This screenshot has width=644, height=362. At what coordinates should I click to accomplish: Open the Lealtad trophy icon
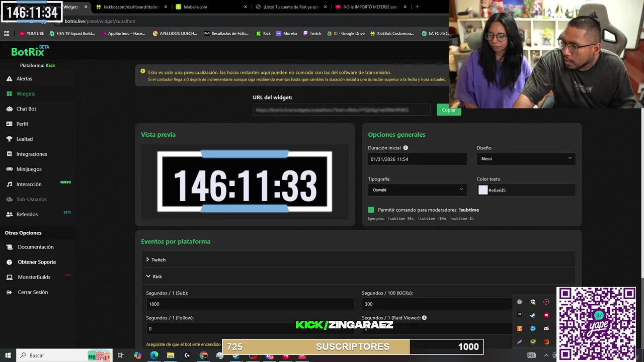[9, 139]
